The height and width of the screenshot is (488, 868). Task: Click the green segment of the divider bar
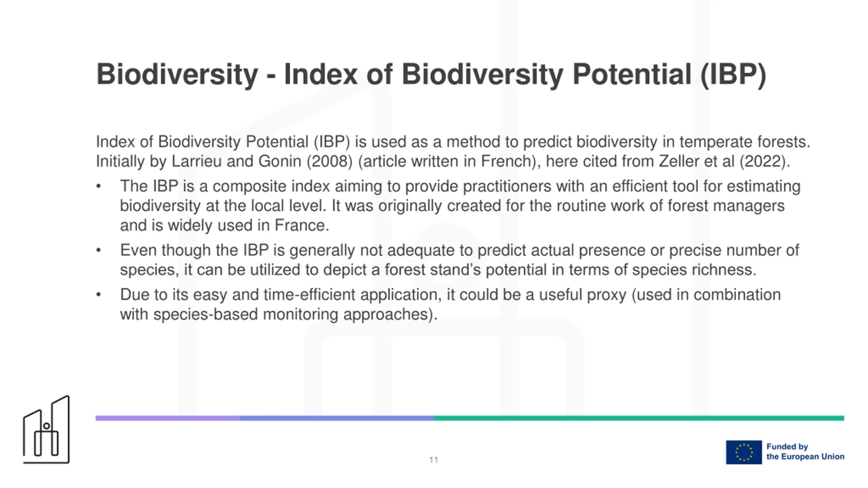tap(639, 418)
